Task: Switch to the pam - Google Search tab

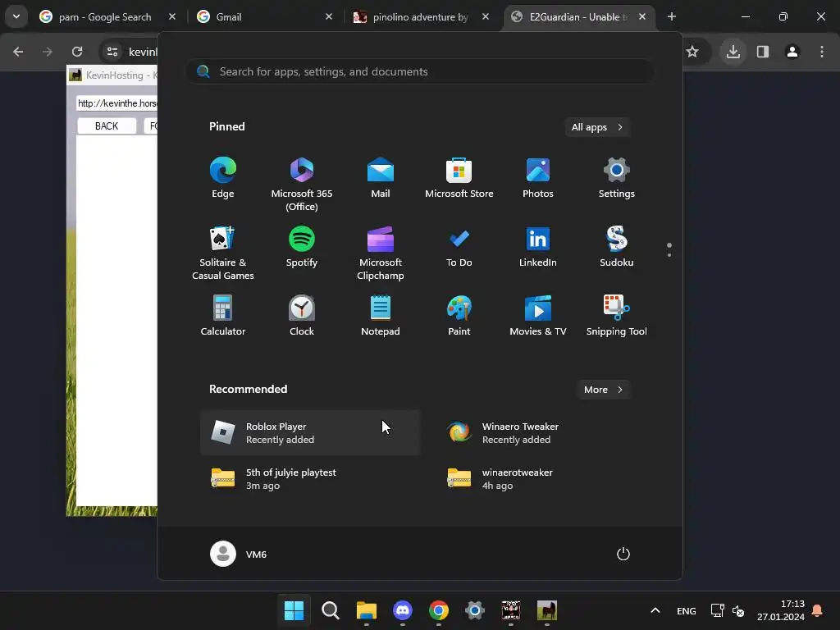Action: pos(107,17)
